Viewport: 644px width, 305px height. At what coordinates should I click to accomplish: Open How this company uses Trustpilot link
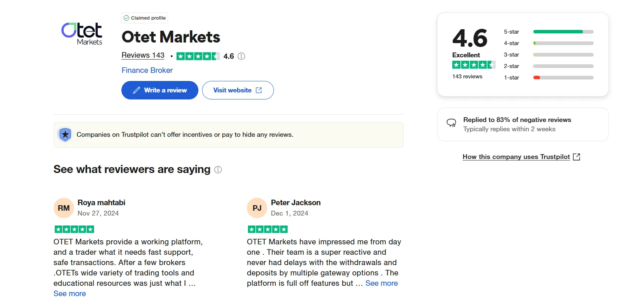(x=516, y=156)
